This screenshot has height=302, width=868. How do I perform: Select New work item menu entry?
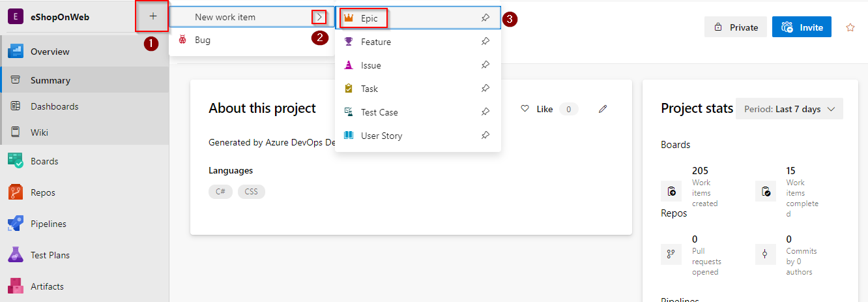pyautogui.click(x=252, y=17)
